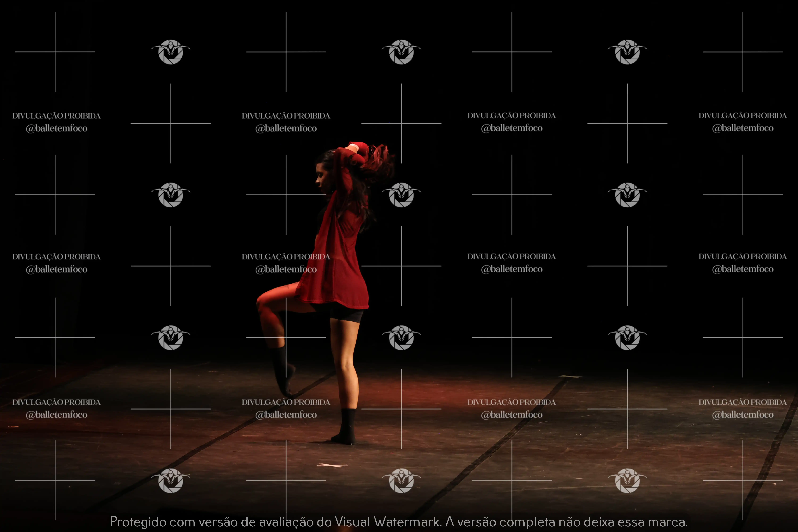Viewport: 798px width, 532px height.
Task: Click the logo watermark next to the dancer's standing leg
Action: coord(401,338)
